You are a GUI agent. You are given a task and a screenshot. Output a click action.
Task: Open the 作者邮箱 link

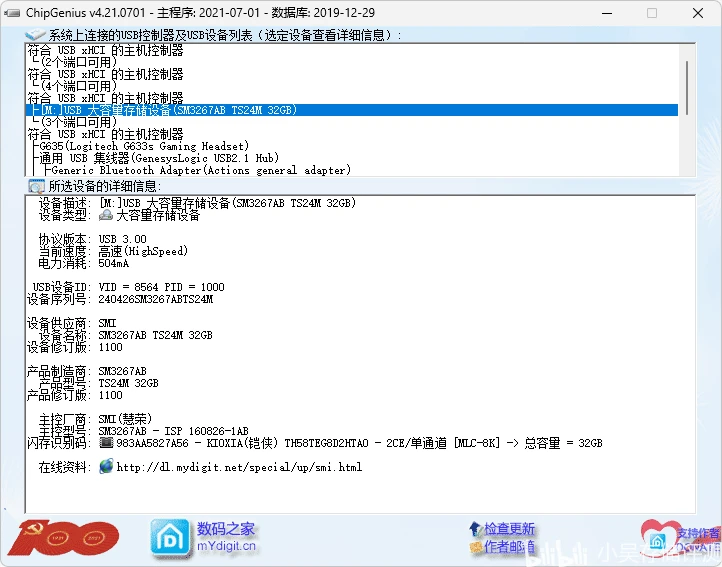click(509, 547)
